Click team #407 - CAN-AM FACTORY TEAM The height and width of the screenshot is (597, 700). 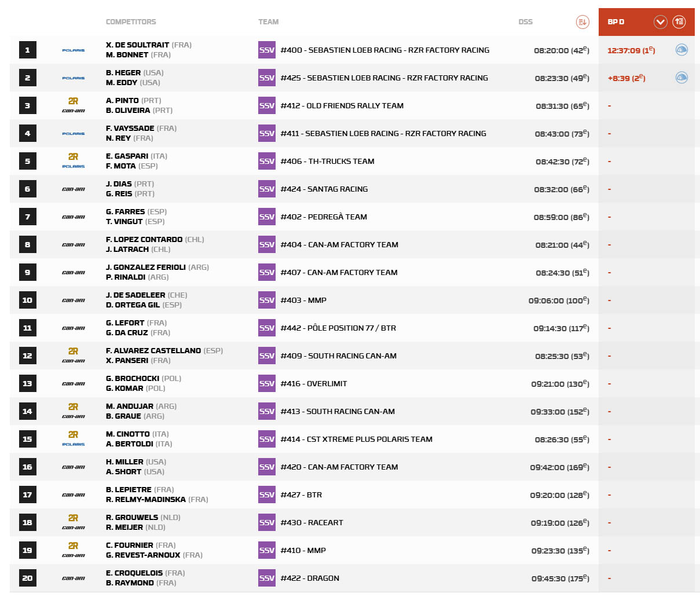click(339, 272)
